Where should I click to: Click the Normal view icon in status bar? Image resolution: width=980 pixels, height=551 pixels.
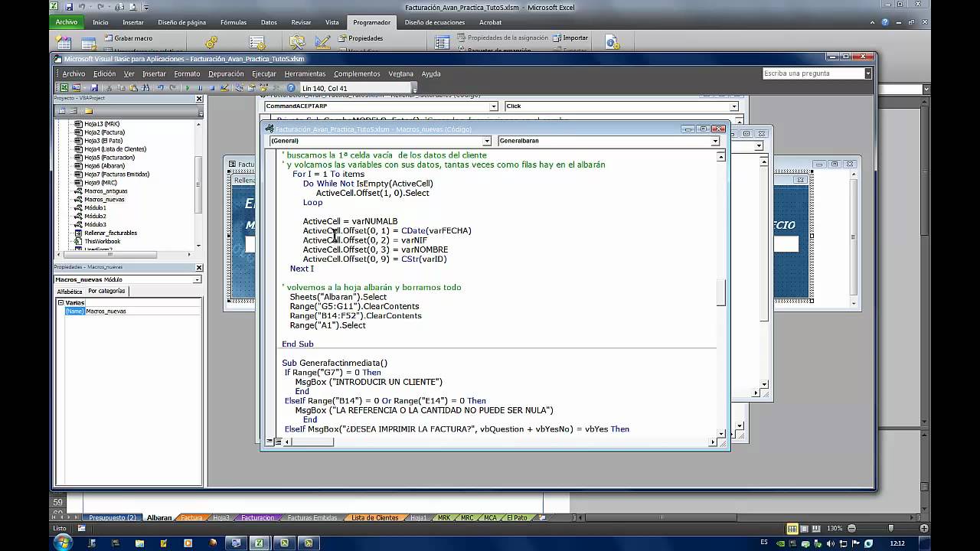pos(792,528)
